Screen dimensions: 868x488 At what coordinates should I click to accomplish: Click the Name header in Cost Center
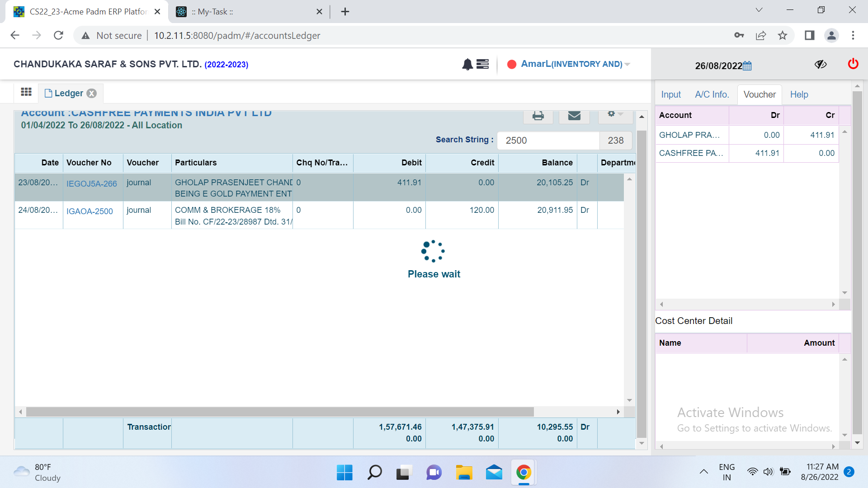[x=701, y=343]
